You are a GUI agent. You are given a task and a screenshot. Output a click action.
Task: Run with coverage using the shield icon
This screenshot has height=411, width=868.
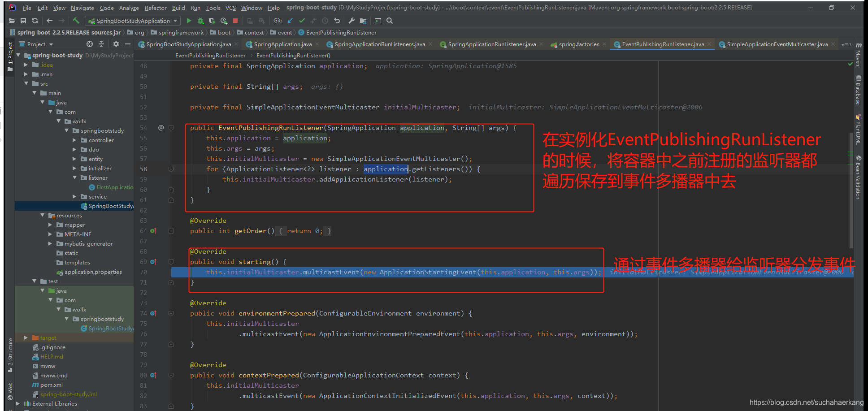[212, 21]
